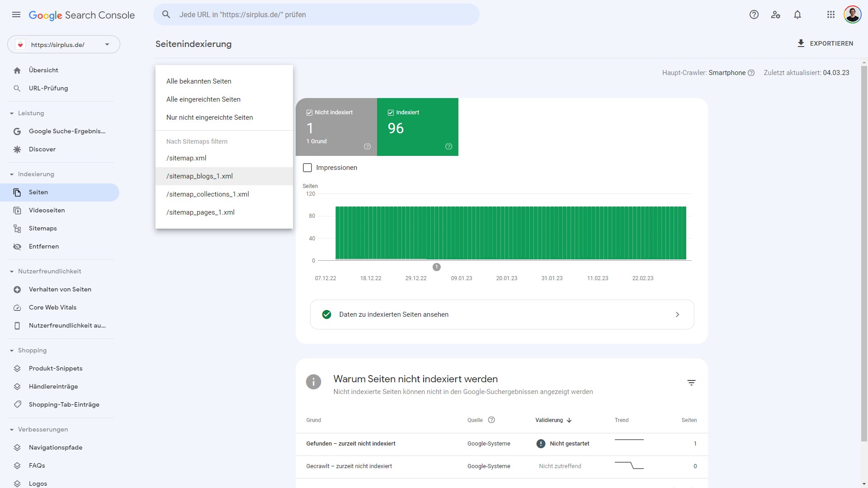
Task: Open the account profile avatar
Action: [853, 14]
